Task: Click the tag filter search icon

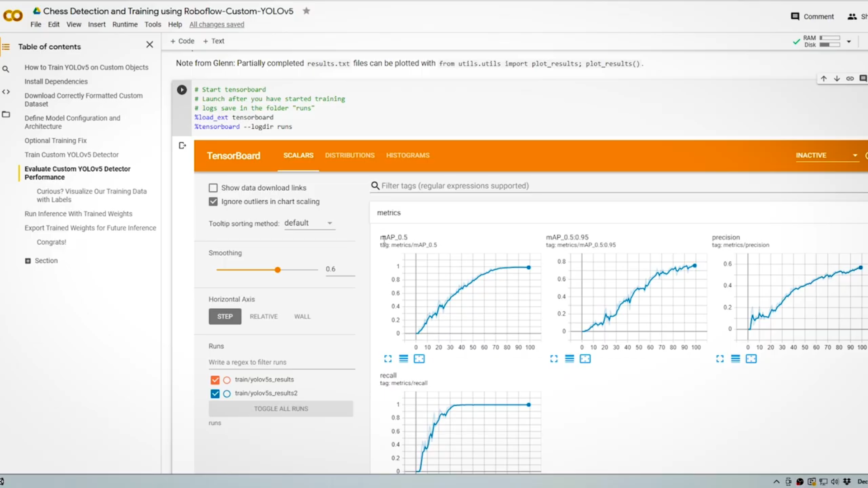Action: [375, 186]
